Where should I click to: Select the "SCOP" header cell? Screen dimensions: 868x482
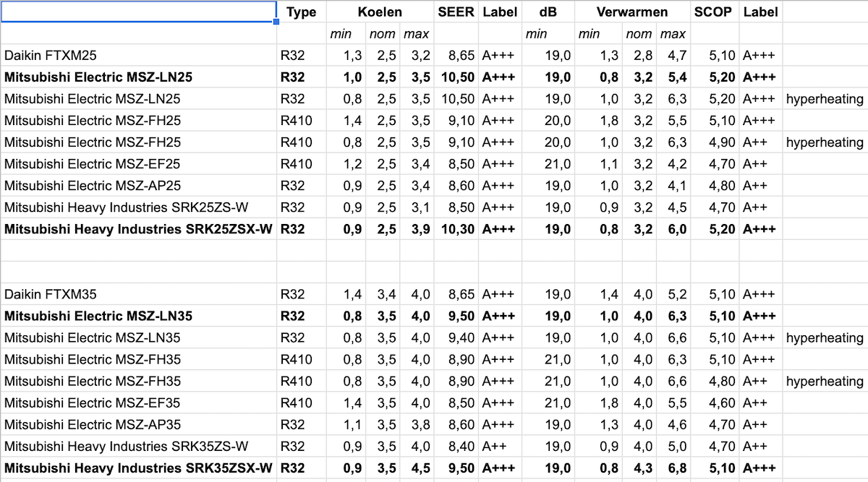[x=713, y=12]
